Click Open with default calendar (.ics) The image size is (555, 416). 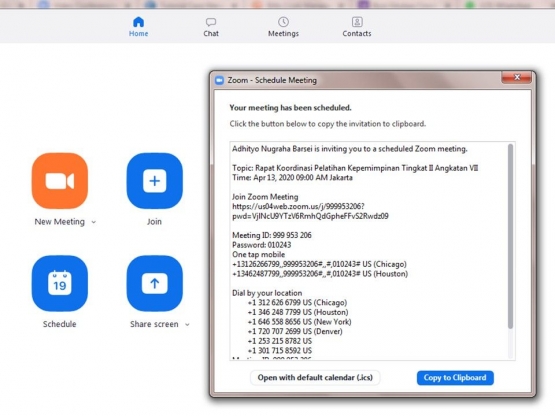coord(315,378)
